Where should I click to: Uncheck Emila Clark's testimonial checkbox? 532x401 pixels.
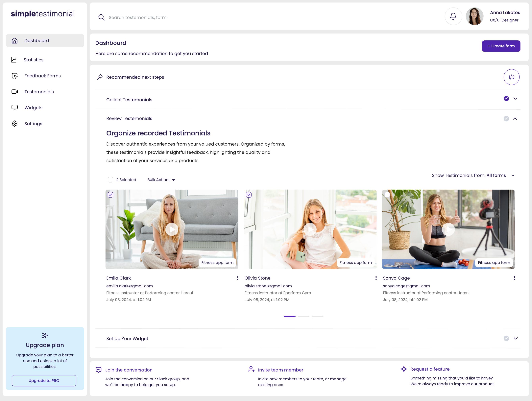click(x=110, y=195)
